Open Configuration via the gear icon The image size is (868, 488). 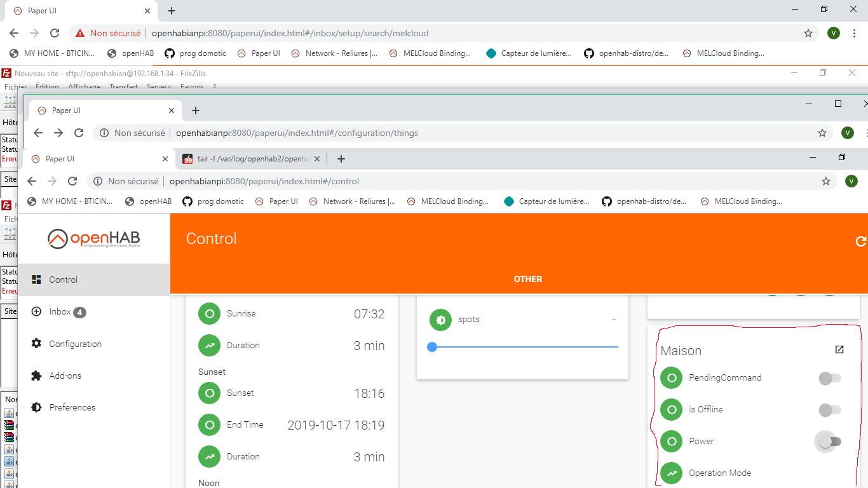click(74, 344)
